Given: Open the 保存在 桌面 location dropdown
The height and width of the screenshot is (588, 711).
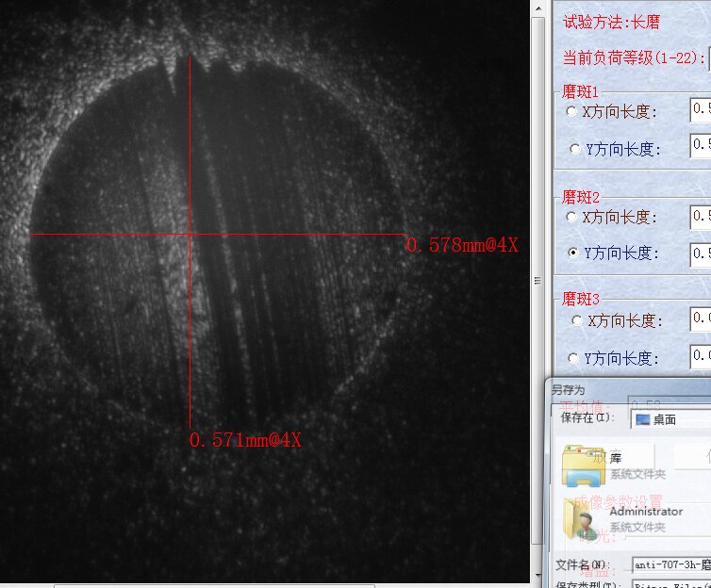Looking at the screenshot, I should click(671, 419).
